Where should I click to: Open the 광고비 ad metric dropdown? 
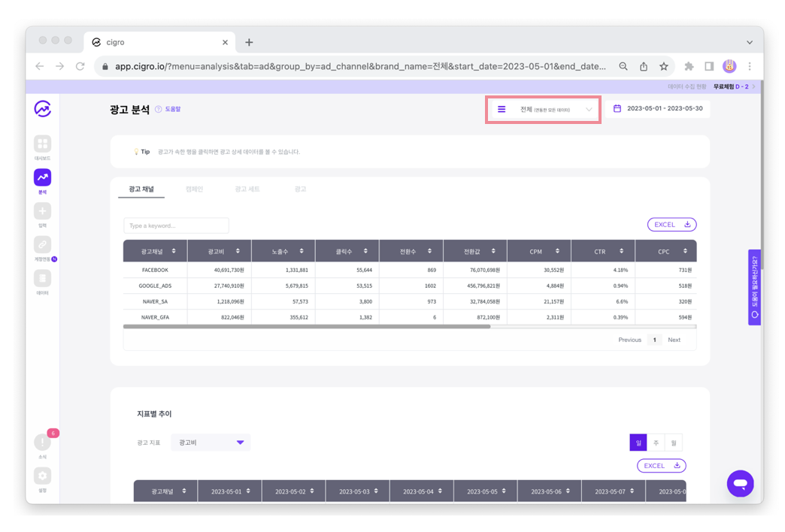pyautogui.click(x=211, y=443)
